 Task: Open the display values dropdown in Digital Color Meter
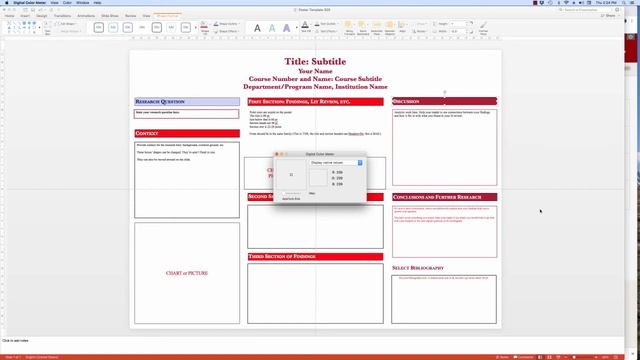(336, 162)
